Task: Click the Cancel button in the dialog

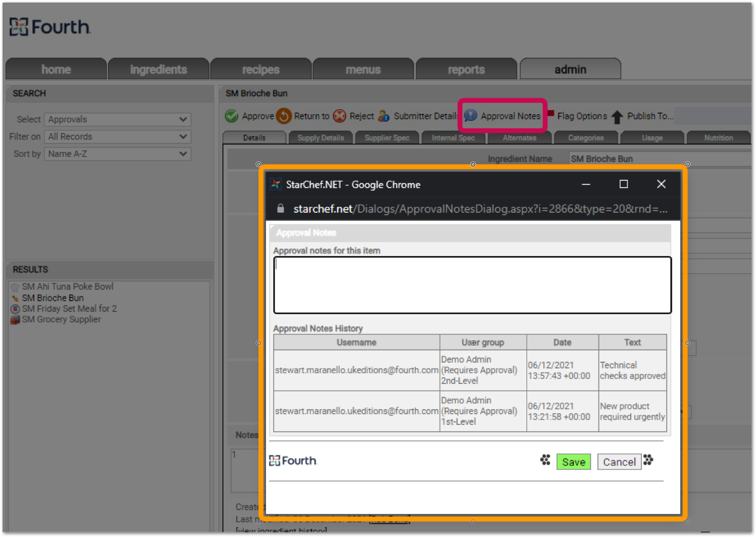Action: (x=619, y=462)
